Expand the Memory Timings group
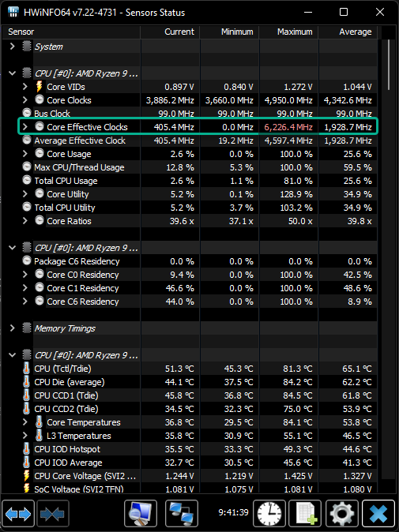The image size is (399, 532). [12, 328]
